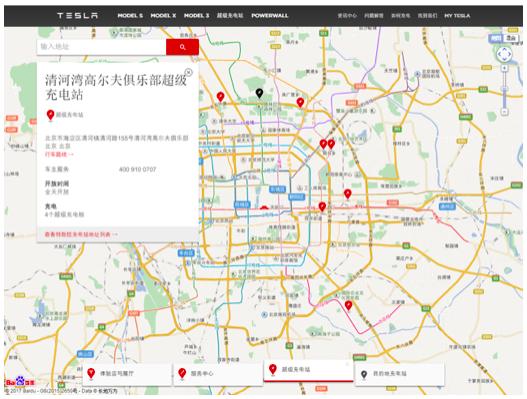Select red pin on the red horizontal subway line
Viewport: 527px width, 399px height.
(x=322, y=206)
